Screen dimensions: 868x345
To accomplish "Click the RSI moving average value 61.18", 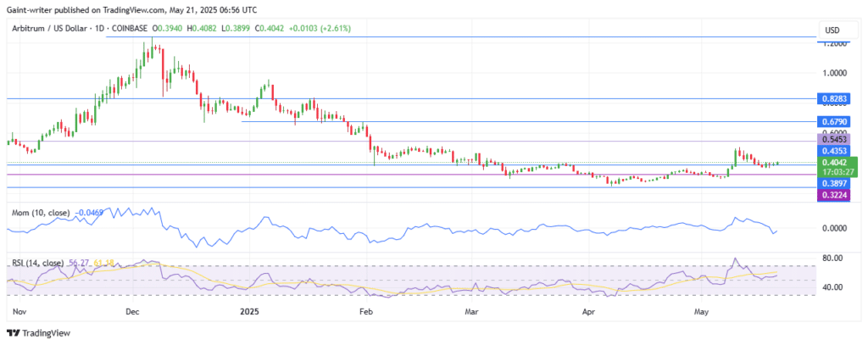I will click(x=103, y=262).
